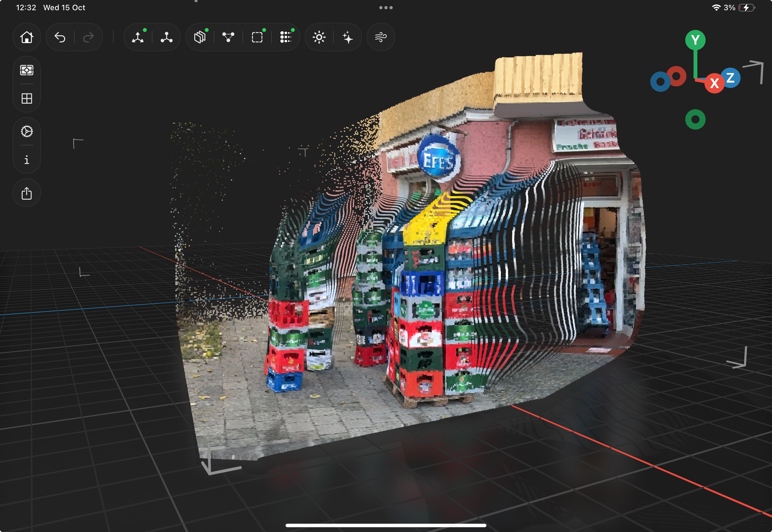Viewport: 772px width, 532px height.
Task: Open the viewport camera capture panel
Action: click(x=27, y=70)
